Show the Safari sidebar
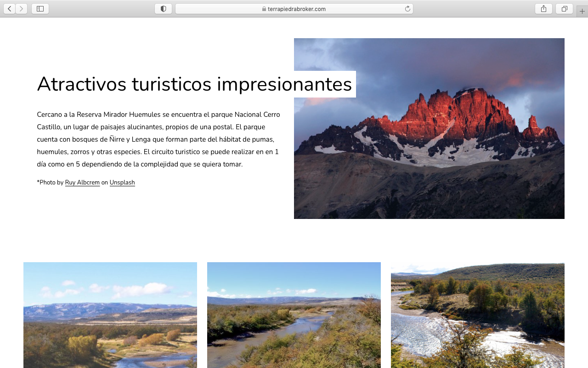The image size is (588, 368). click(x=40, y=9)
